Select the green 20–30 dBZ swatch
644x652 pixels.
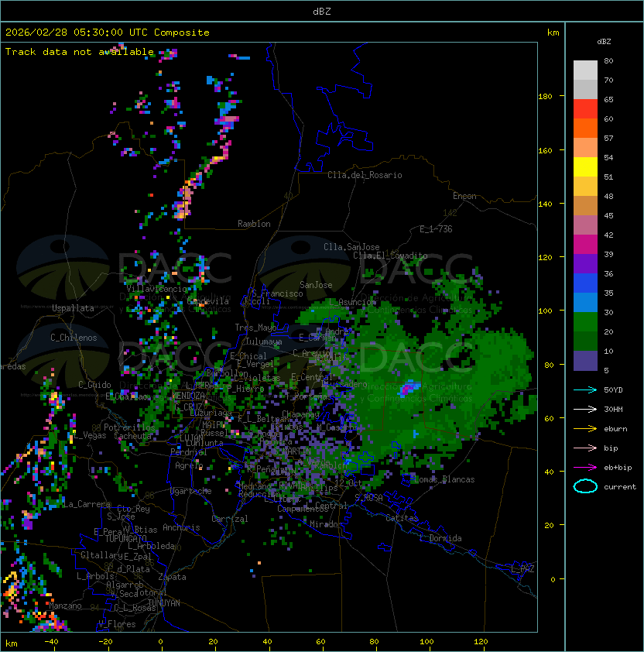click(x=585, y=321)
